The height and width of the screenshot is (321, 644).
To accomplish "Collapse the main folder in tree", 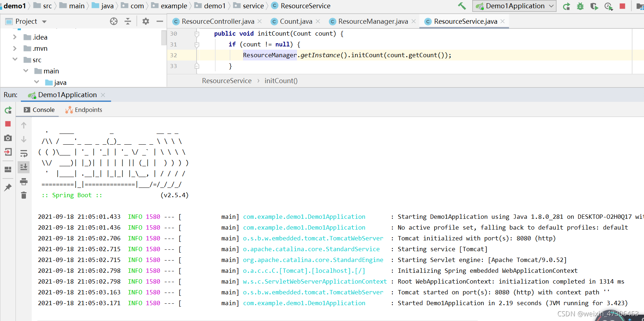I will pyautogui.click(x=26, y=71).
